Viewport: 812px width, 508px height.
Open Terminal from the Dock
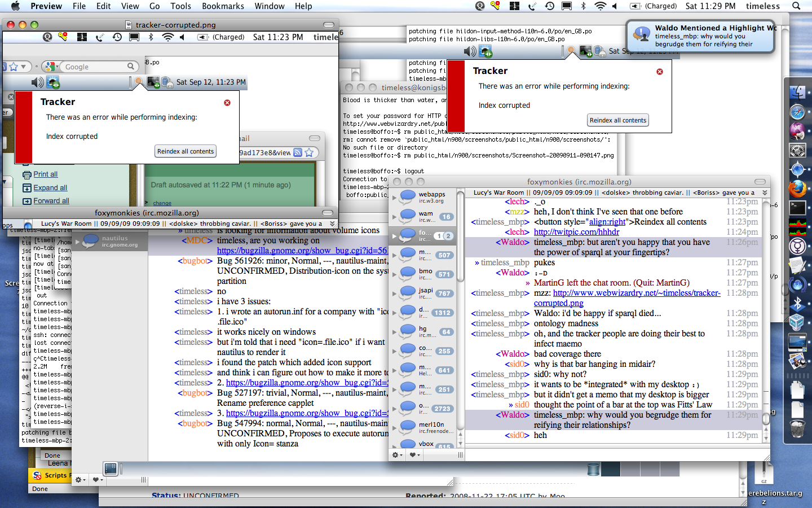tap(797, 208)
